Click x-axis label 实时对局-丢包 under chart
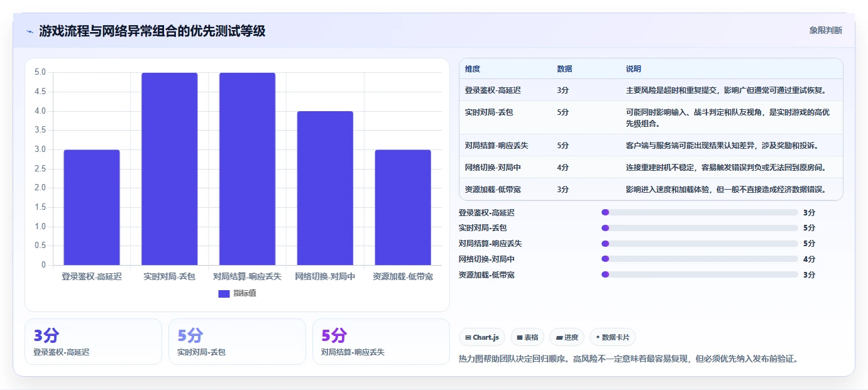 click(x=170, y=276)
